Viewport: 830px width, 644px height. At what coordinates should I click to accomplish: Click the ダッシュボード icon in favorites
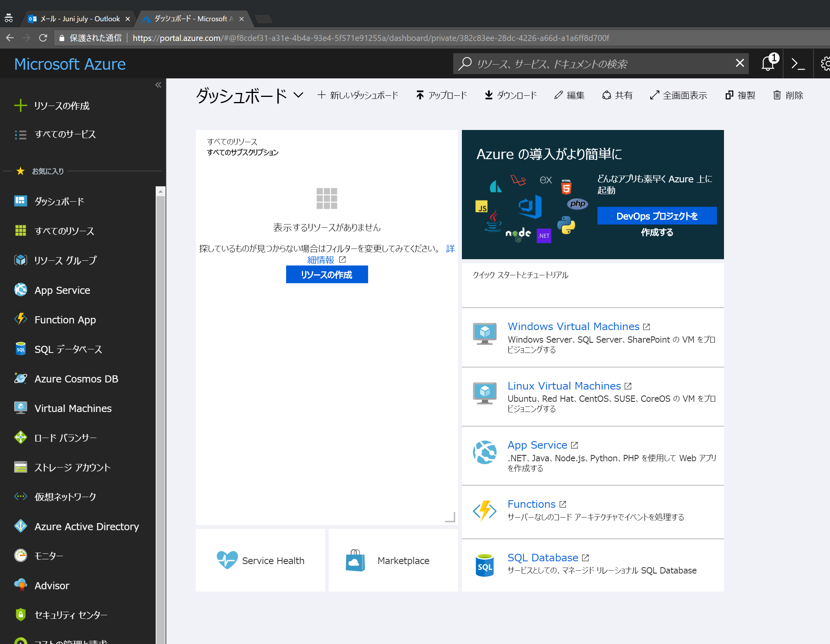(x=20, y=201)
